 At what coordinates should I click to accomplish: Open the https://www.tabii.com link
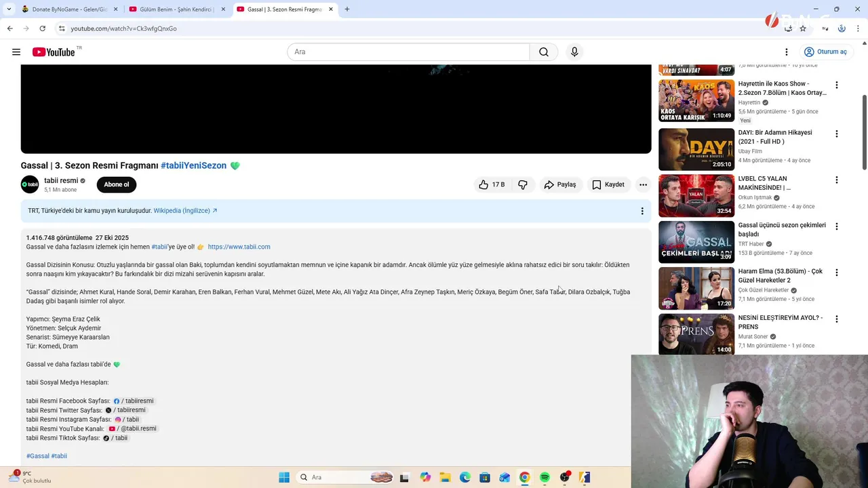pyautogui.click(x=239, y=247)
